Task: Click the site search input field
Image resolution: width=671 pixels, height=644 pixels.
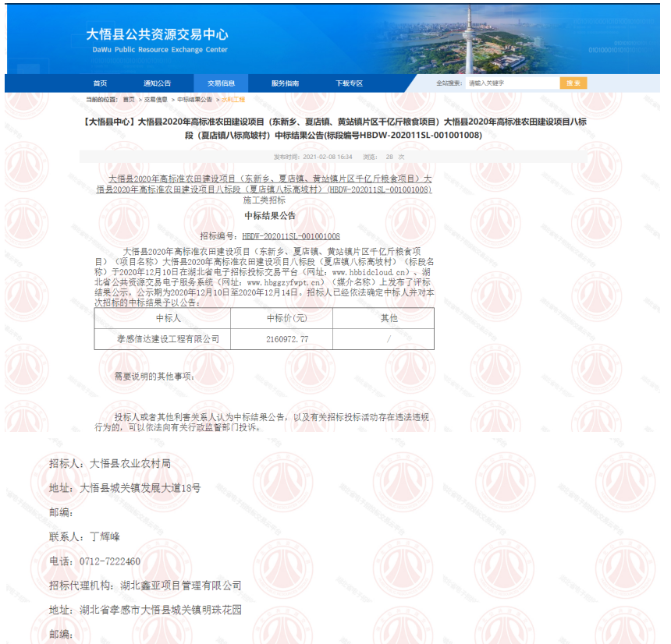Action: [511, 83]
